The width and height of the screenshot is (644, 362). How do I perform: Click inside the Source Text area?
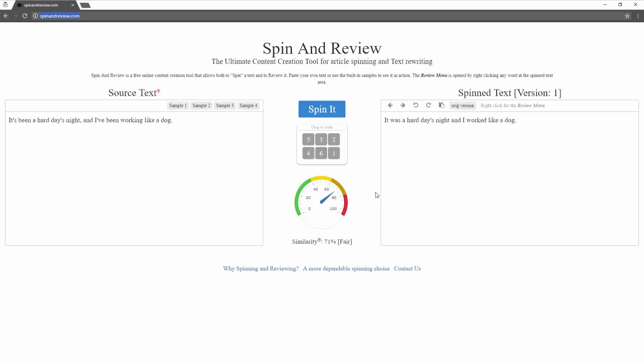point(134,178)
